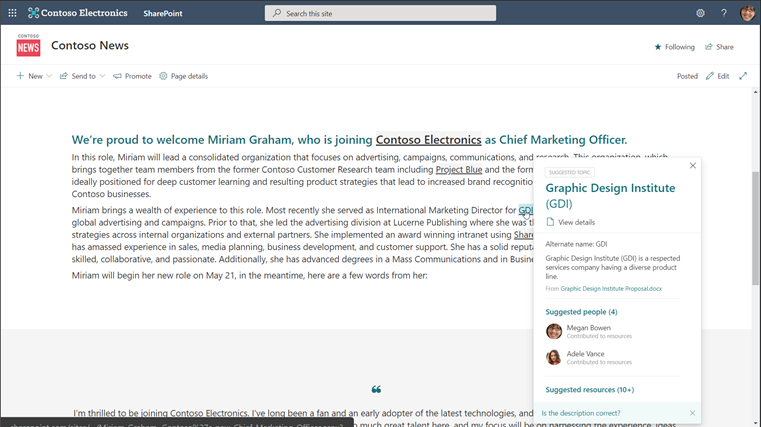Open Page details
Image resolution: width=761 pixels, height=427 pixels.
(x=183, y=76)
